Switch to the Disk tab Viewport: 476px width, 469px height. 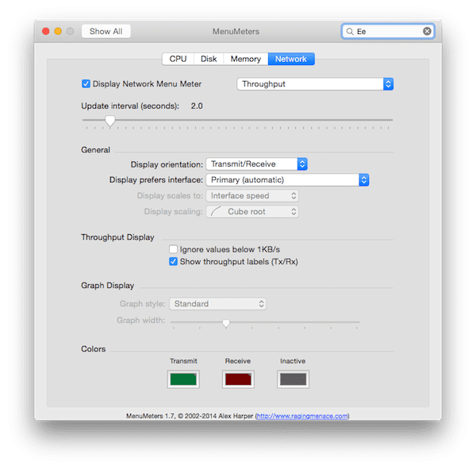(x=209, y=59)
